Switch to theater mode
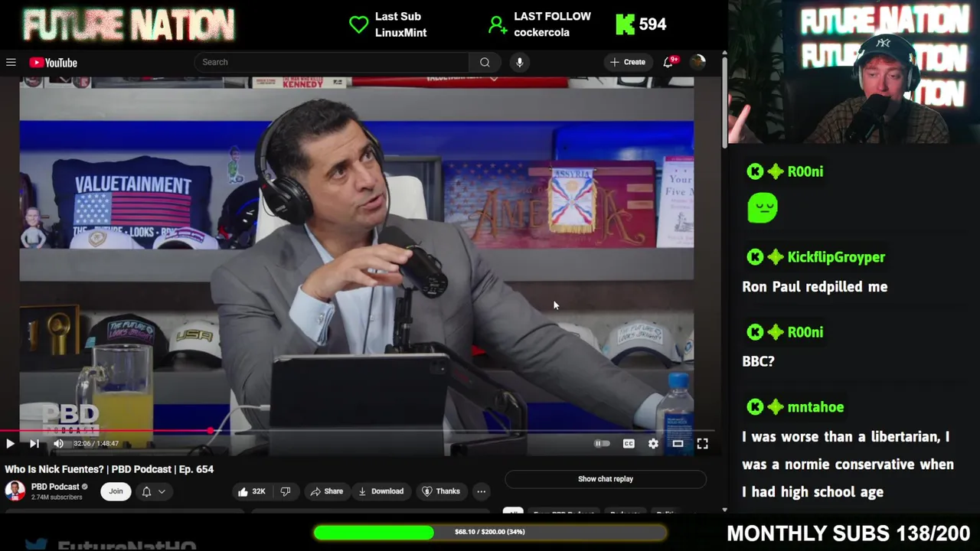 tap(678, 443)
